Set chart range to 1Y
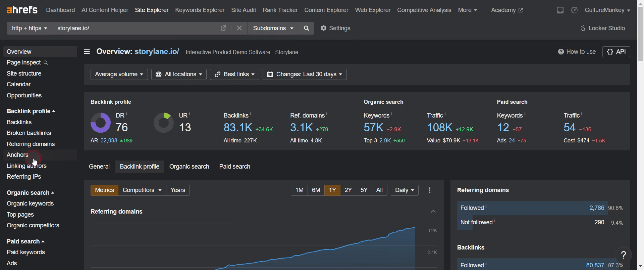 pos(332,190)
